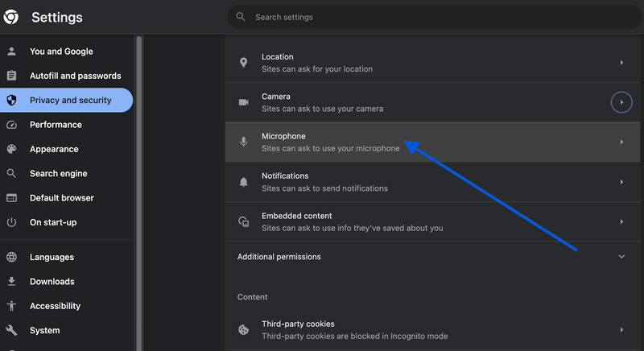
Task: Click the speedometer icon for Performance
Action: click(11, 125)
